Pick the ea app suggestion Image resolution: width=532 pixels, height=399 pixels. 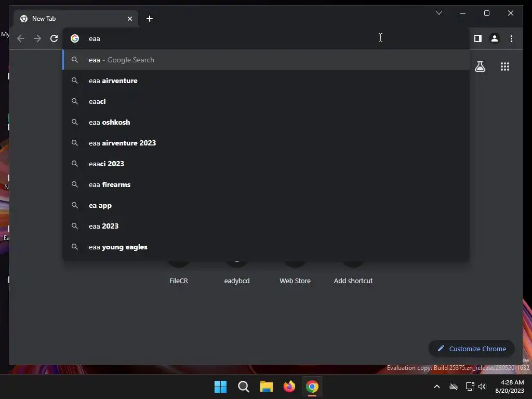click(266, 205)
